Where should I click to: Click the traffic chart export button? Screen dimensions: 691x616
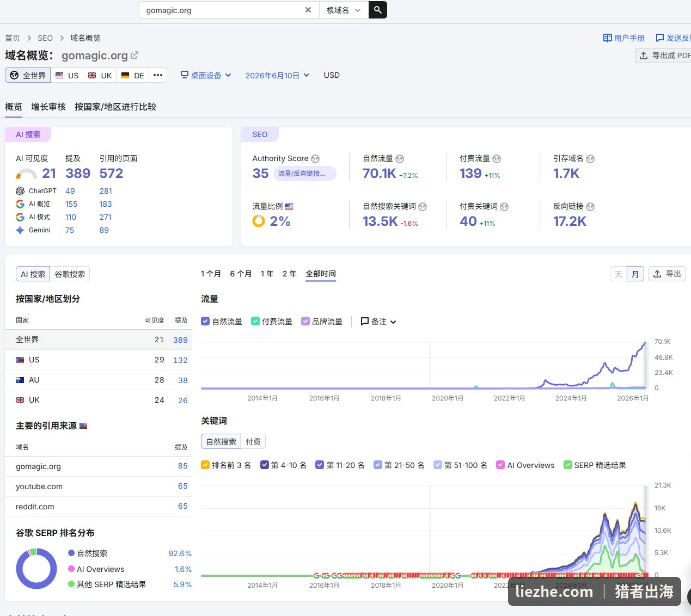point(667,274)
